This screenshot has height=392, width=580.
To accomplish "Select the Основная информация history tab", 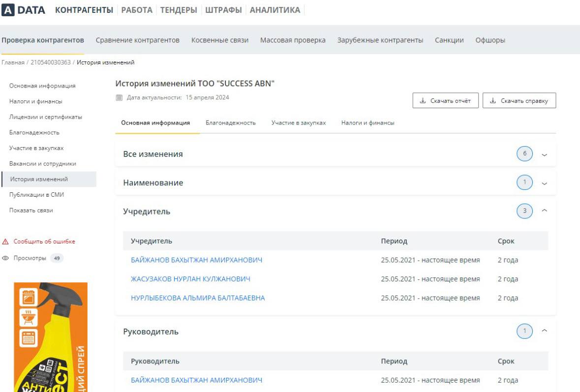I will [x=155, y=123].
